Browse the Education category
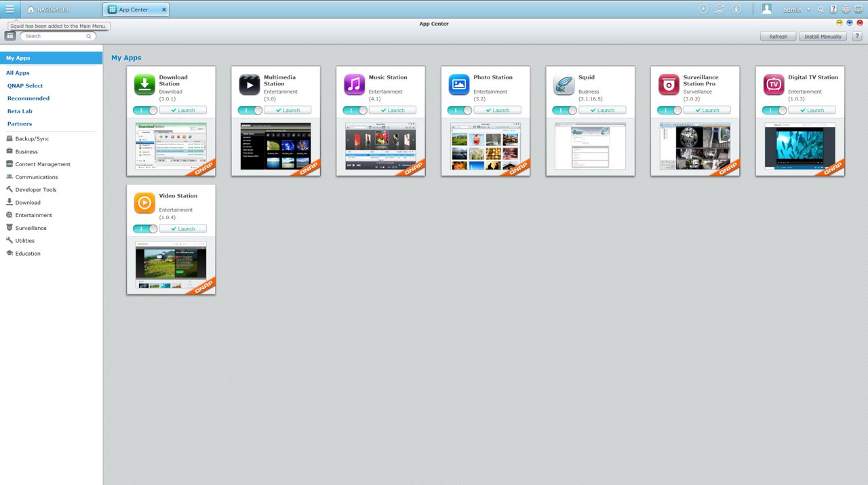Image resolution: width=868 pixels, height=485 pixels. click(28, 253)
